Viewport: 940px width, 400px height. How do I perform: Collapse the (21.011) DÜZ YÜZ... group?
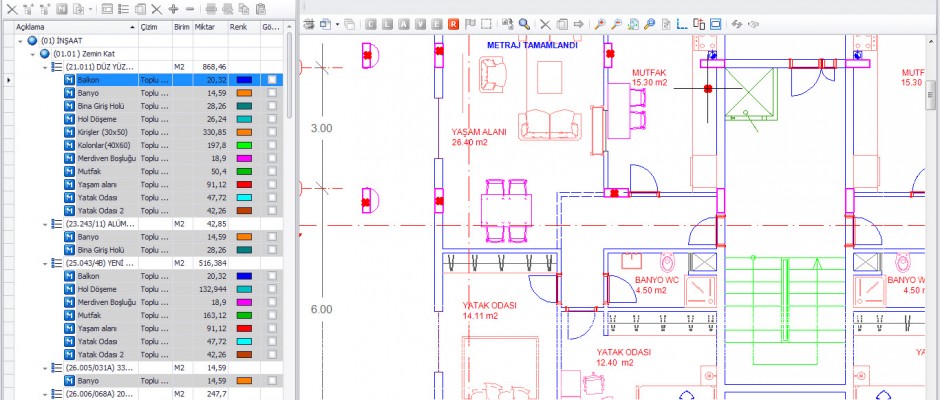point(45,66)
